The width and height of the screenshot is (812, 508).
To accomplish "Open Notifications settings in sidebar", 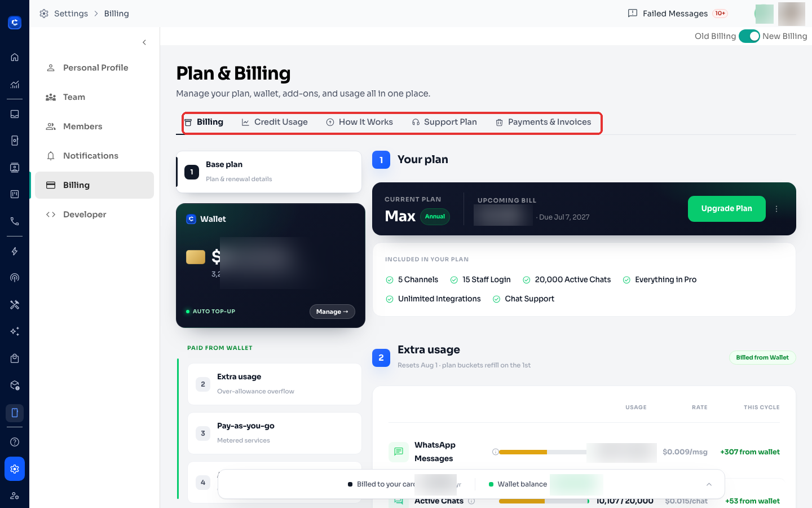I will 94,156.
